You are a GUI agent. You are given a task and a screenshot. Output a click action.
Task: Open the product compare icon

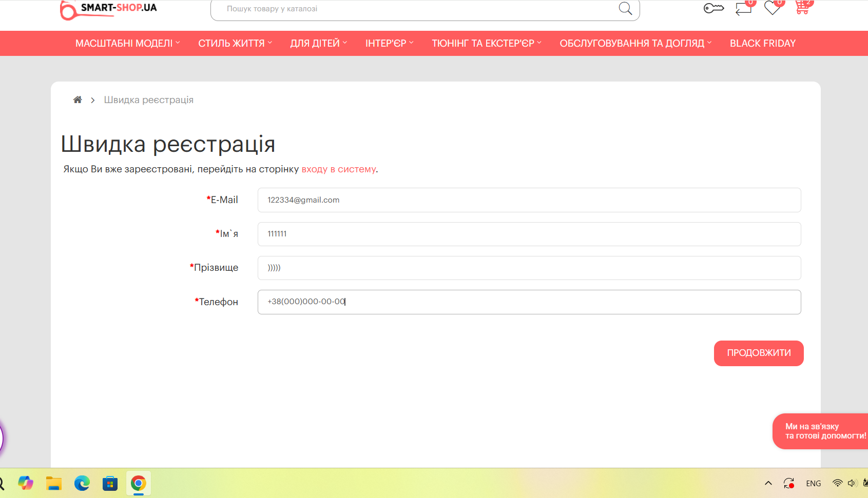pos(743,9)
